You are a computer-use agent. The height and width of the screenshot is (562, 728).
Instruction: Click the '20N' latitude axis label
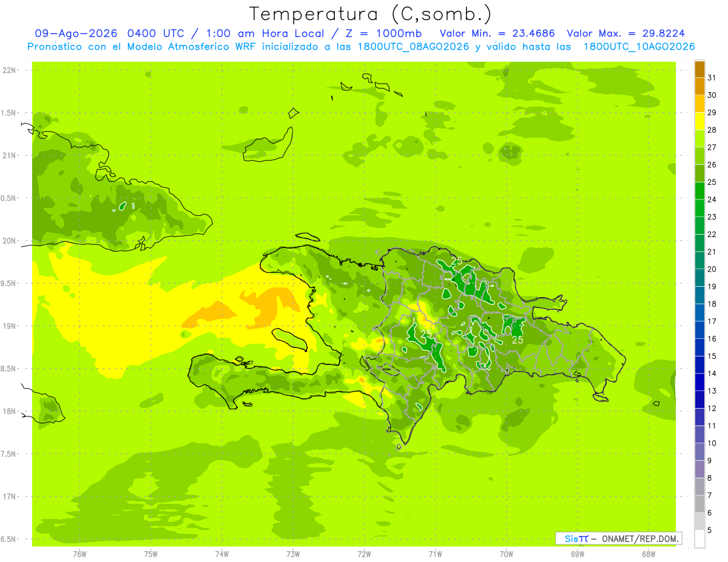pos(9,241)
